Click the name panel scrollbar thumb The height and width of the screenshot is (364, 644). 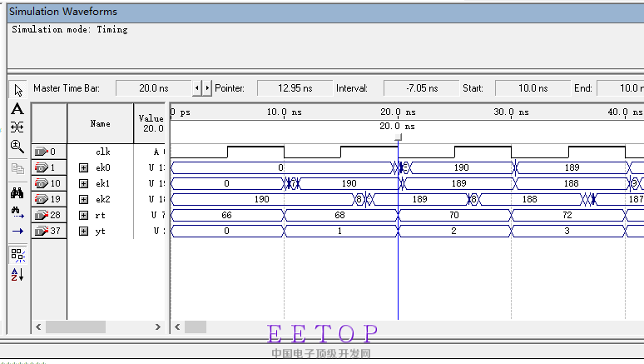point(76,327)
